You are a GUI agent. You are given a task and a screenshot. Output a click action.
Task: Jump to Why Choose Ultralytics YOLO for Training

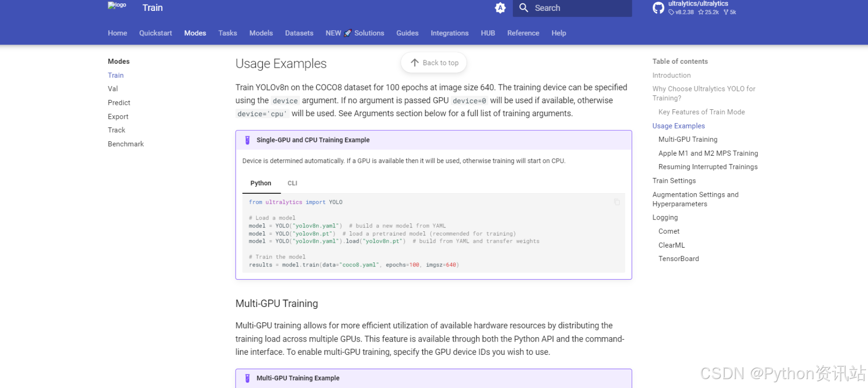point(703,93)
